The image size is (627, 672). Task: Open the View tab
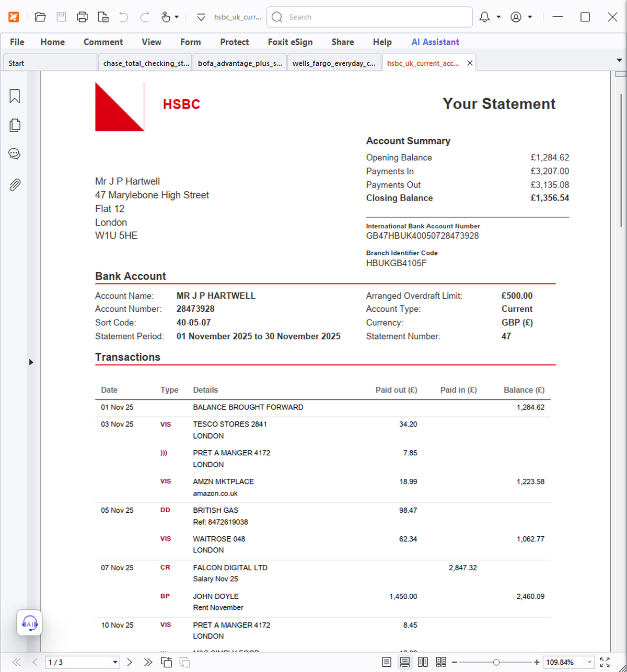click(x=152, y=42)
